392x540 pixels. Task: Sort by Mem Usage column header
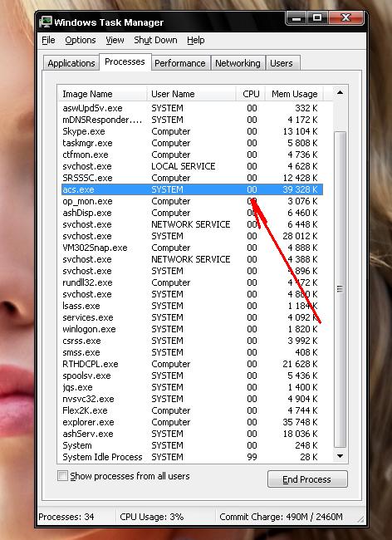point(294,94)
